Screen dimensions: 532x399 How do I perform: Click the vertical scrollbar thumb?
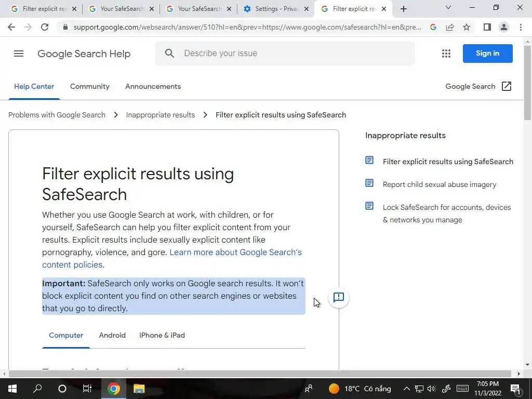coord(527,83)
